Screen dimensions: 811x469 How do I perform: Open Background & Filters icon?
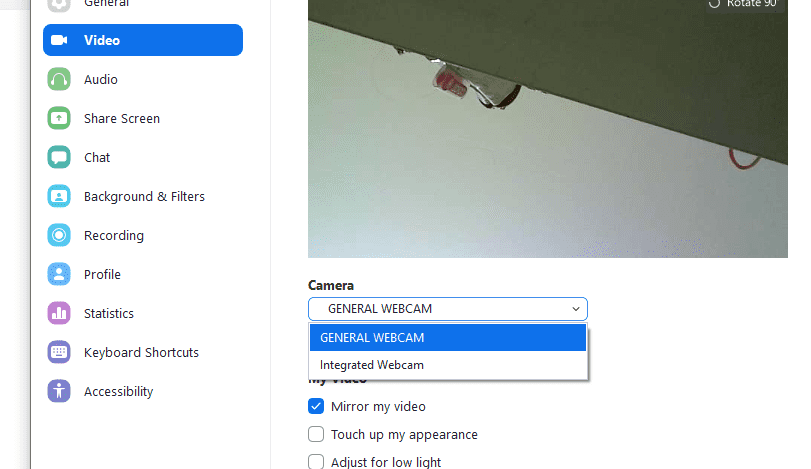[x=59, y=196]
